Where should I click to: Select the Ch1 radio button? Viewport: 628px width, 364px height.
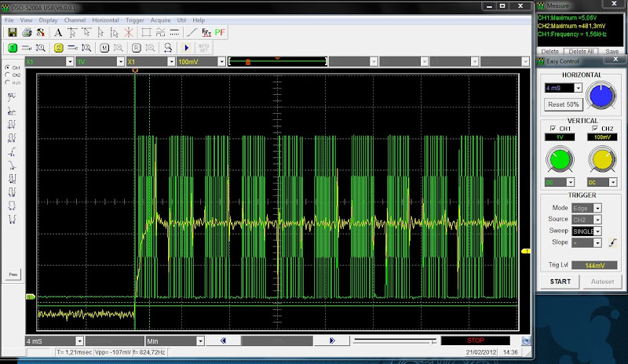(8, 67)
